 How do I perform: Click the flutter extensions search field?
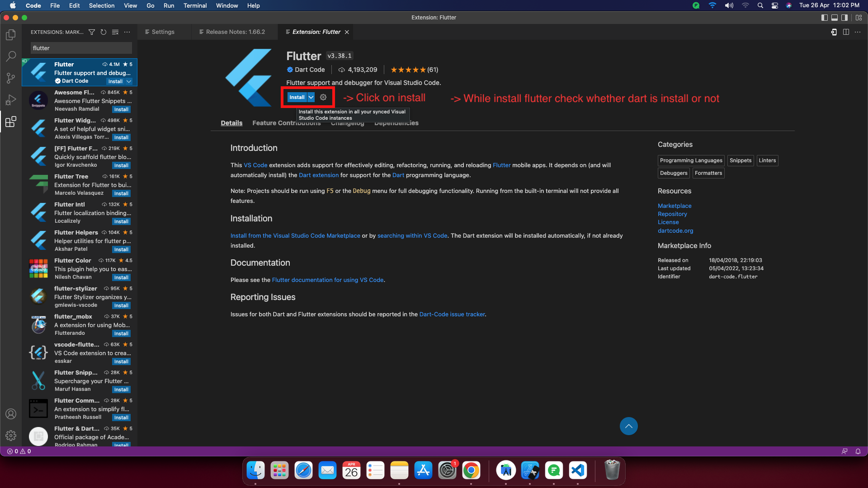pyautogui.click(x=81, y=48)
